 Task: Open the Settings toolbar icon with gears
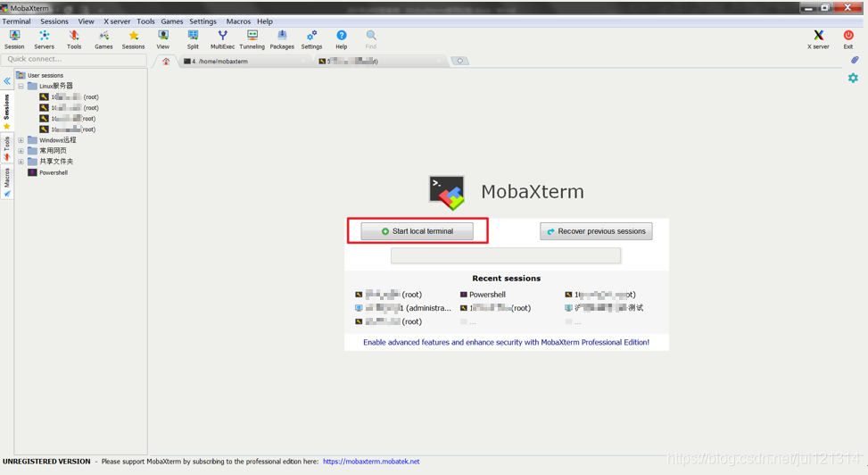[311, 40]
